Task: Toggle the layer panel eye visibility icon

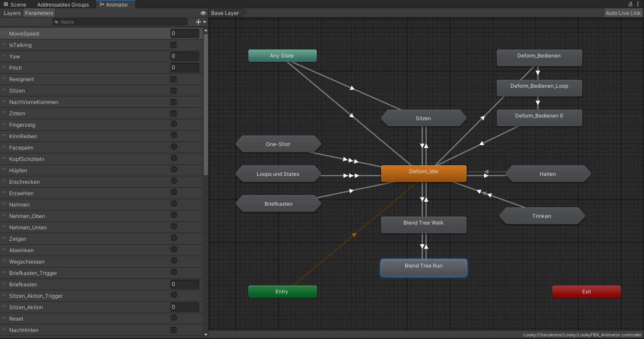Action: 203,13
